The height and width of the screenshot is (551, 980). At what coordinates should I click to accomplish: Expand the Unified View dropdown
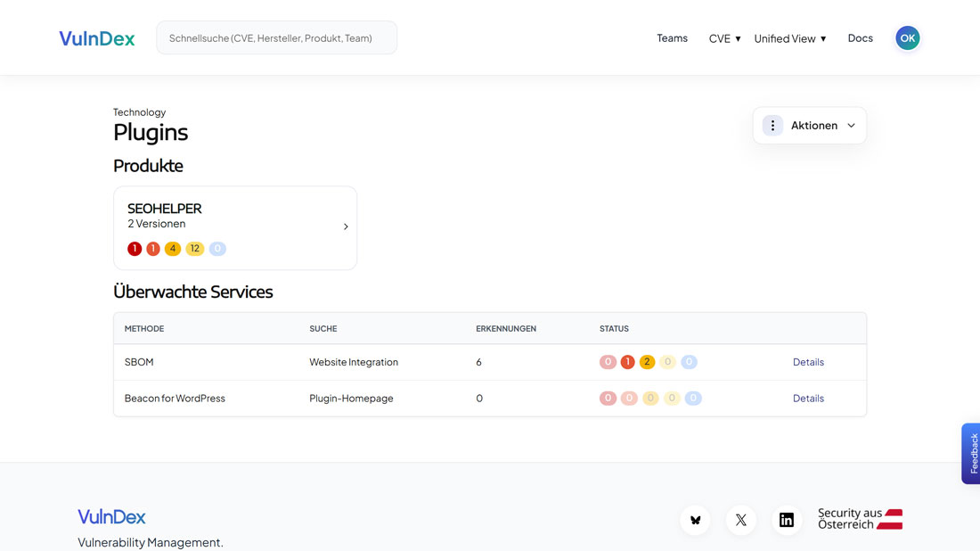(x=789, y=38)
